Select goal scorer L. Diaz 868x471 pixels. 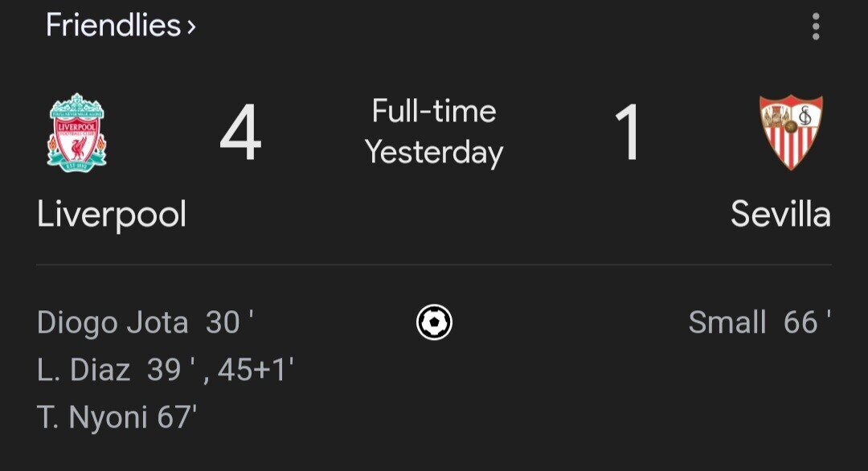coord(84,370)
